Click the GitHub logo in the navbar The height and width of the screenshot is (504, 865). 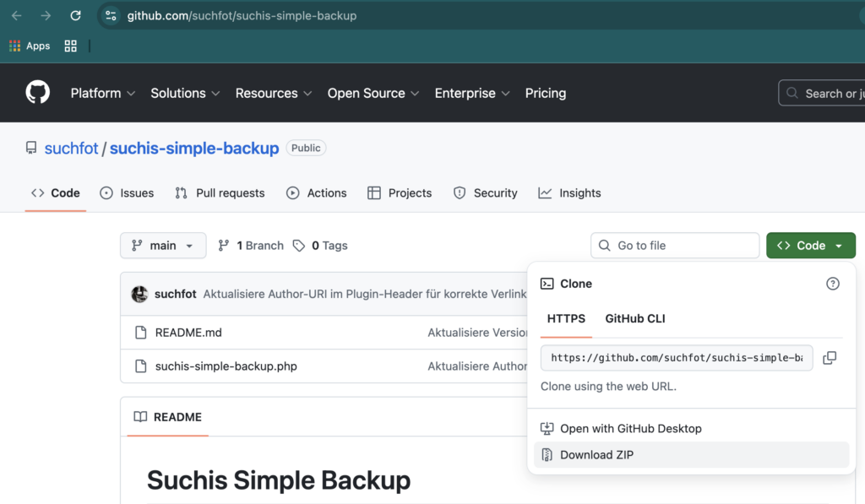tap(37, 93)
